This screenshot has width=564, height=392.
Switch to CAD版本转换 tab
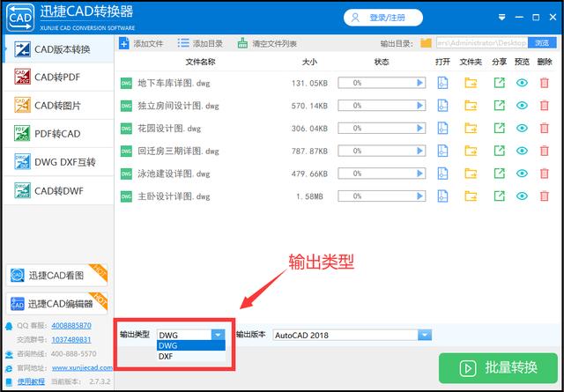58,49
